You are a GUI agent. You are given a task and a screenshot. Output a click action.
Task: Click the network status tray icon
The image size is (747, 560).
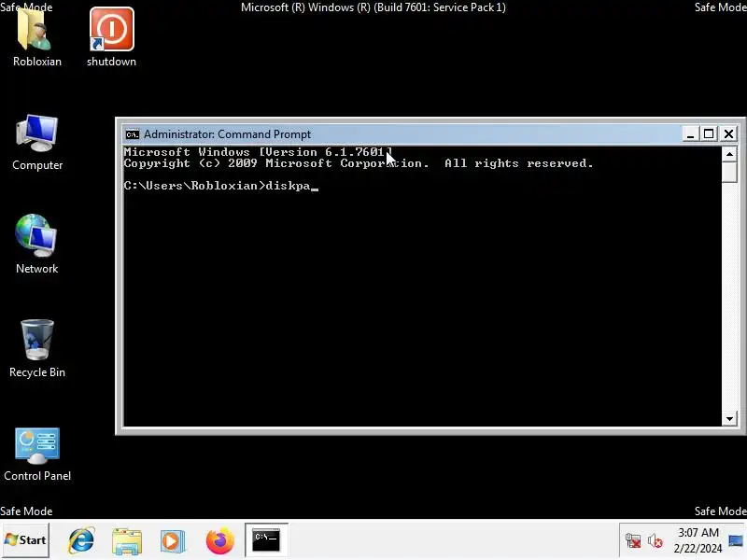tap(633, 541)
